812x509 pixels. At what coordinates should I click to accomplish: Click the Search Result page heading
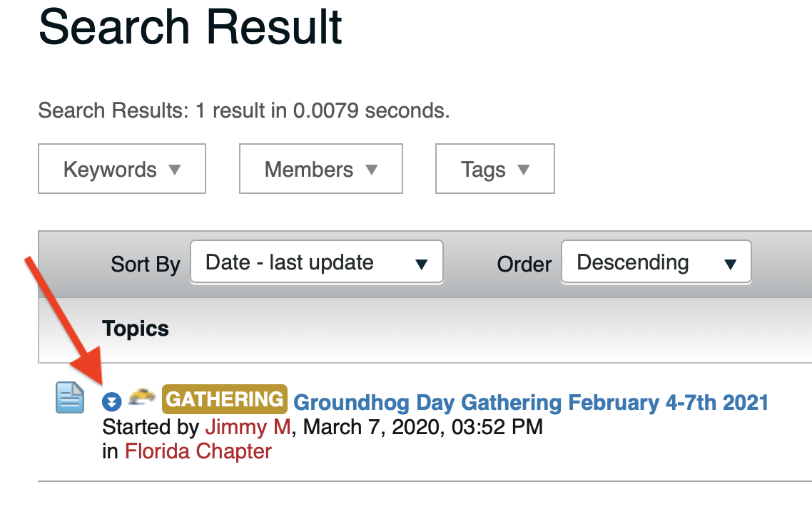coord(191,26)
